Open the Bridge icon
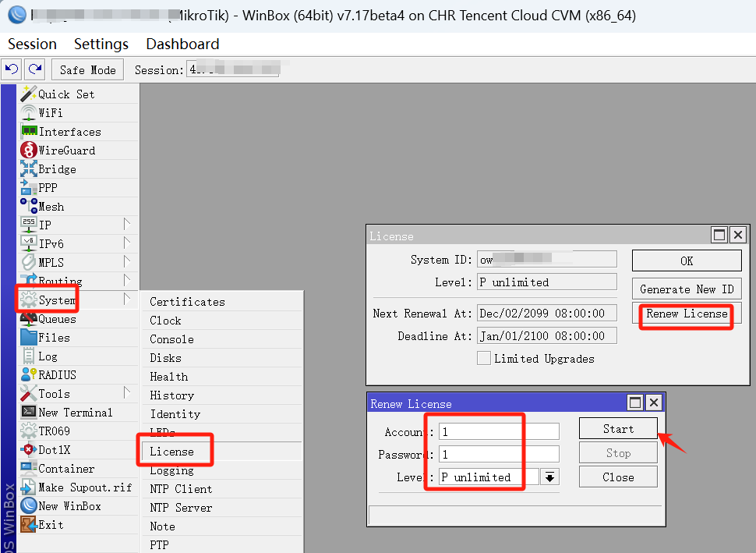The height and width of the screenshot is (553, 756). click(x=28, y=169)
